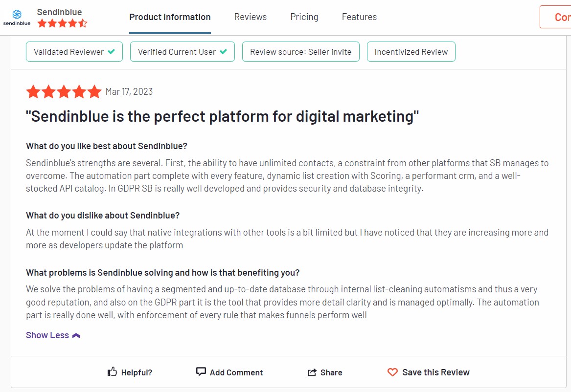Click the Validated Reviewer checkmark

[x=112, y=52]
